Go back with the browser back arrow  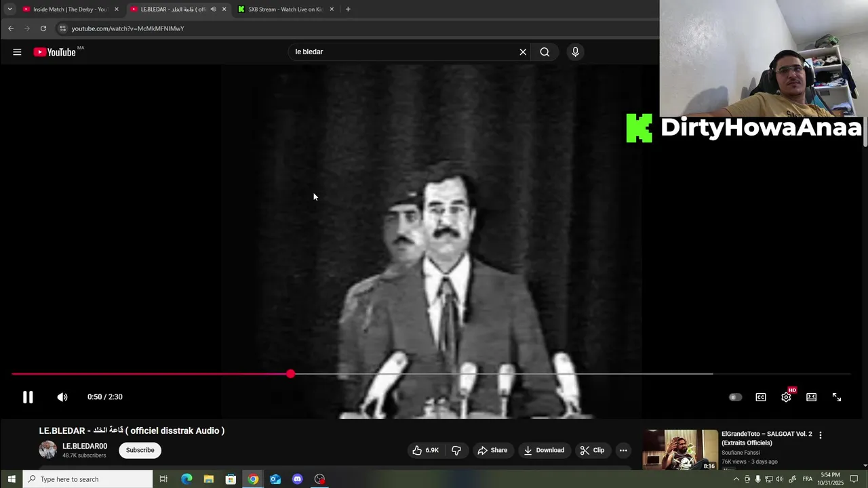[x=11, y=28]
